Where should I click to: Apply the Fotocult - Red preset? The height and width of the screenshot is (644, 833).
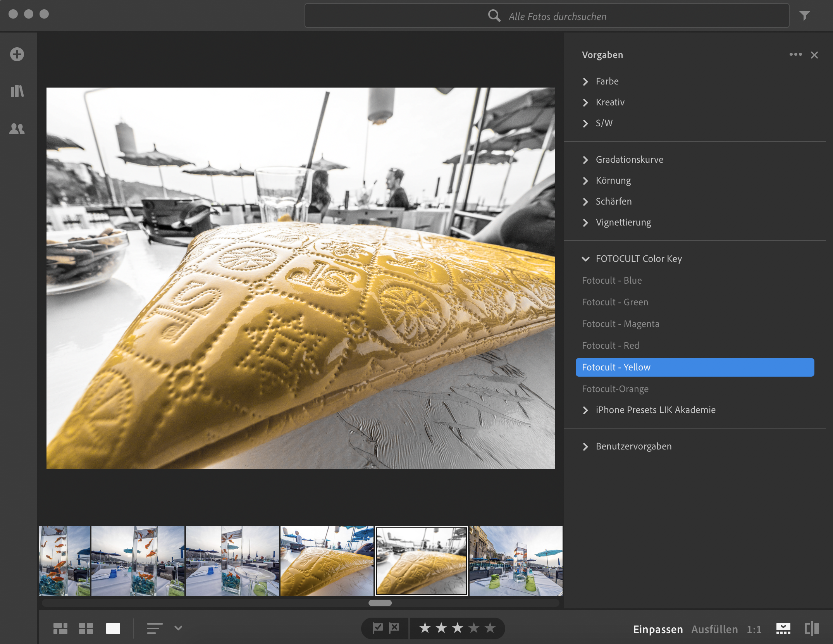[x=695, y=346]
